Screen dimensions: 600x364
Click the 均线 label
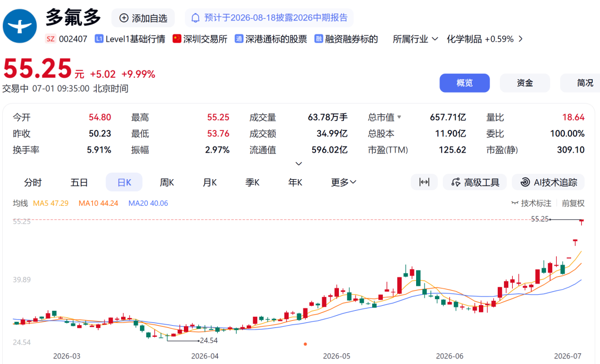point(21,204)
